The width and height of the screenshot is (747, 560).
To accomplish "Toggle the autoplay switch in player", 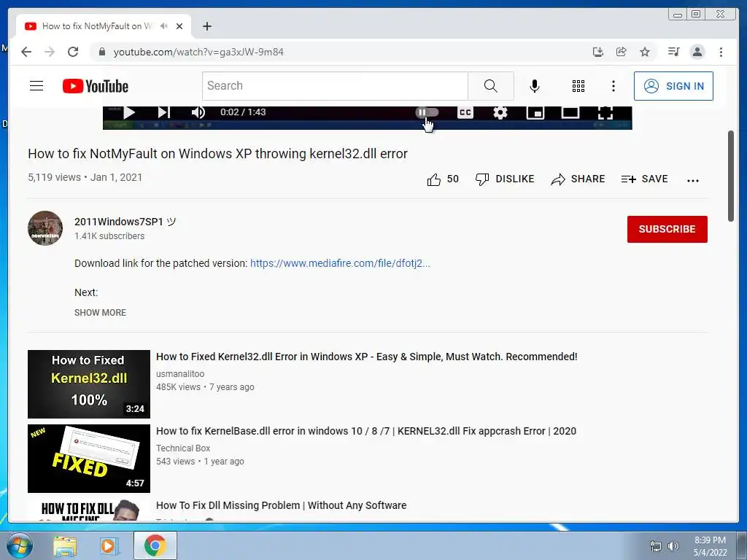I will 426,112.
